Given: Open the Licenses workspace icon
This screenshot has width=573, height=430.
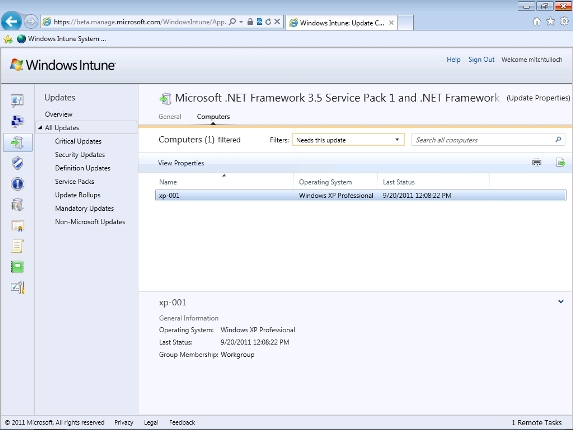Looking at the screenshot, I should (17, 226).
